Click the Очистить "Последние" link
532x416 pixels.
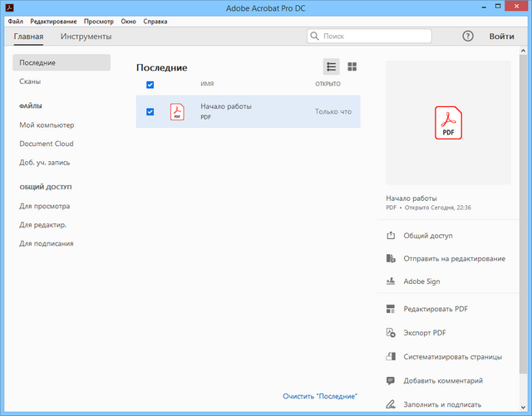click(319, 397)
